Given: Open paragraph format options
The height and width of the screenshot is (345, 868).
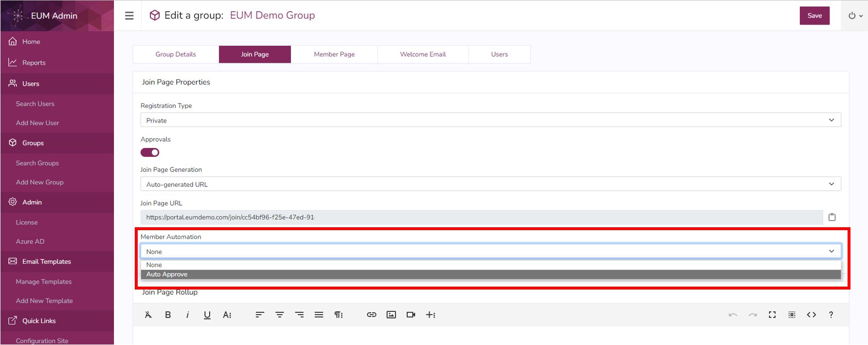Looking at the screenshot, I should (x=339, y=315).
